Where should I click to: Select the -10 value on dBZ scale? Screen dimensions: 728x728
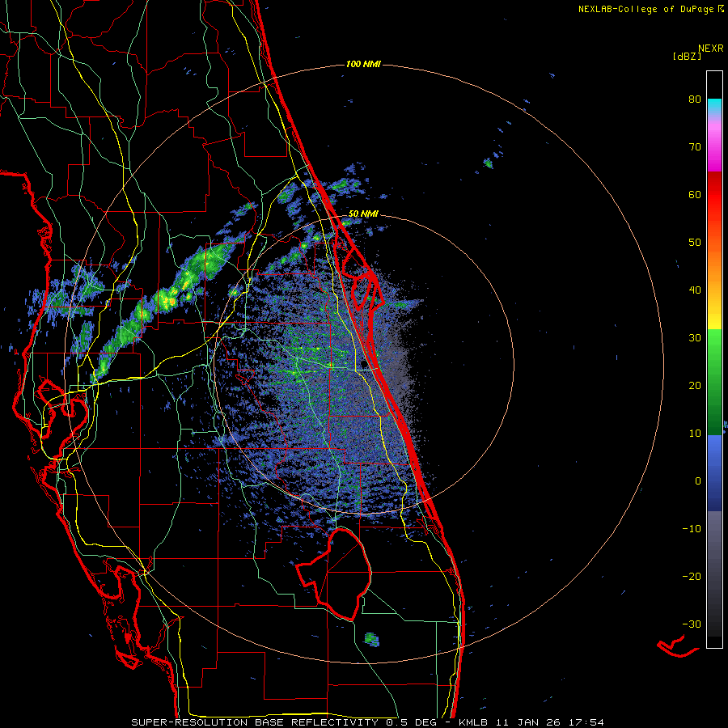click(x=692, y=529)
